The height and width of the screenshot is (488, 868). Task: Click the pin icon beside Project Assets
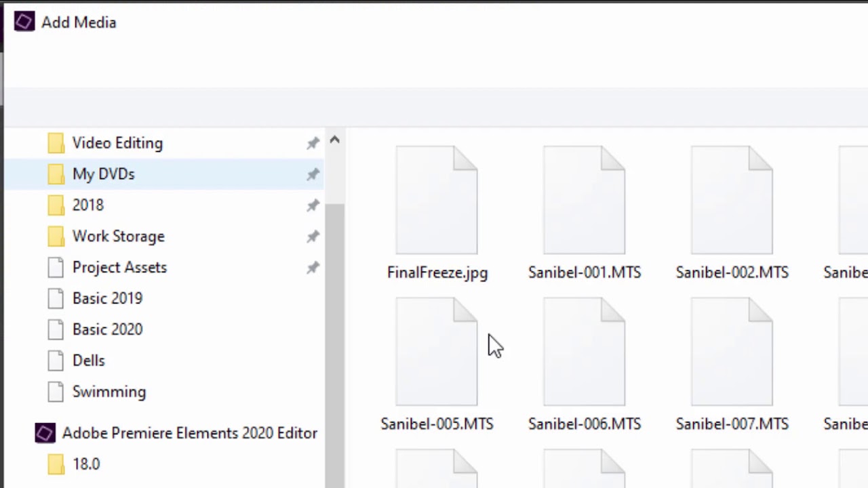(x=313, y=268)
